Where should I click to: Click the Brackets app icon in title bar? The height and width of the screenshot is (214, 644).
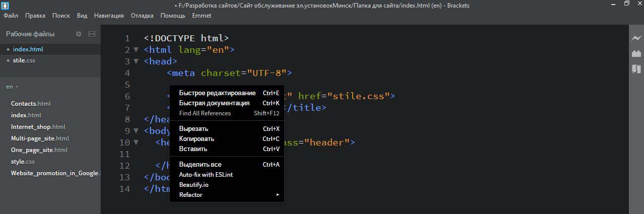tap(5, 6)
